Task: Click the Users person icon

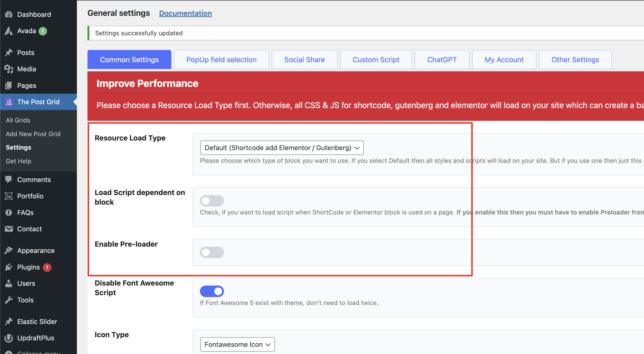Action: (x=9, y=284)
